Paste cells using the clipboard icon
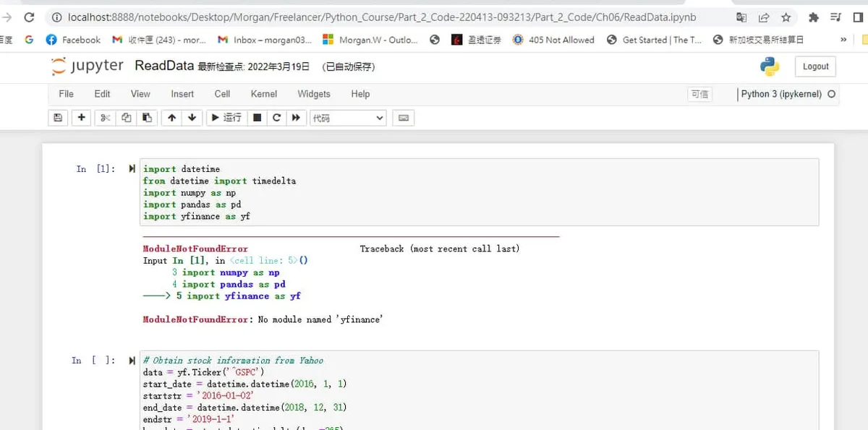This screenshot has height=430, width=868. point(148,118)
